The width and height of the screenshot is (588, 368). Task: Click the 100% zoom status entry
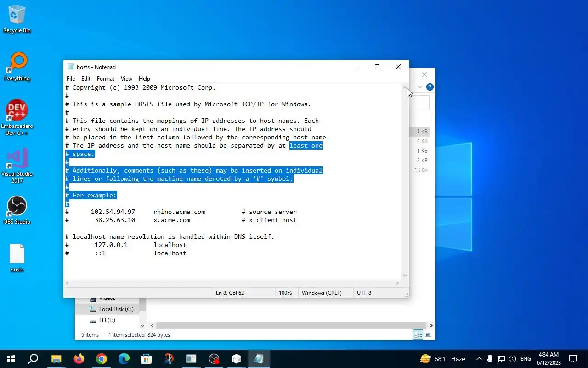285,293
